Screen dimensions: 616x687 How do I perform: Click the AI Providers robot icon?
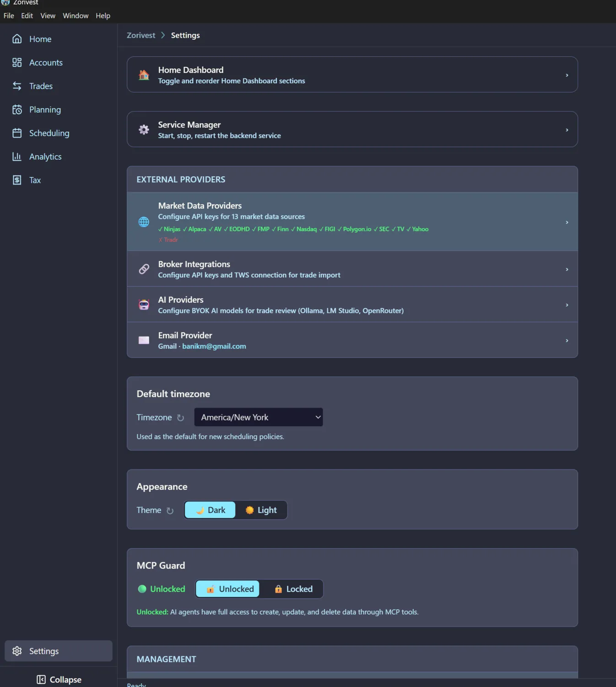point(144,305)
